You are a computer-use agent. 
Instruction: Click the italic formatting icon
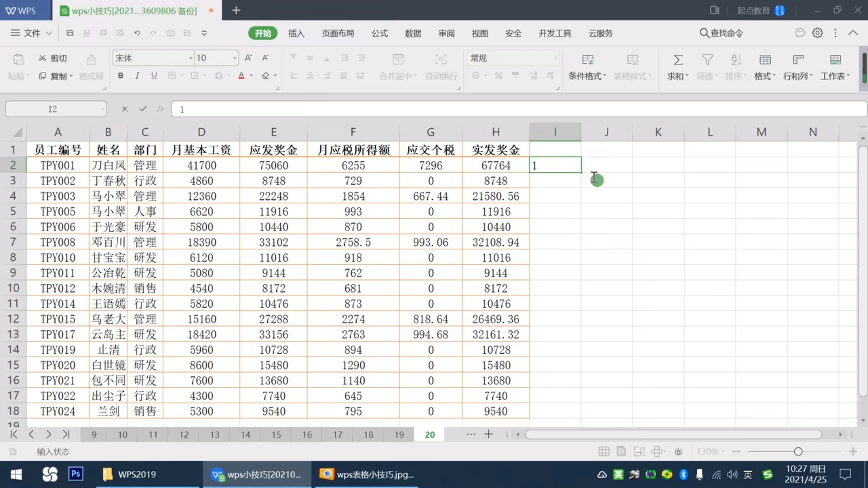click(137, 75)
